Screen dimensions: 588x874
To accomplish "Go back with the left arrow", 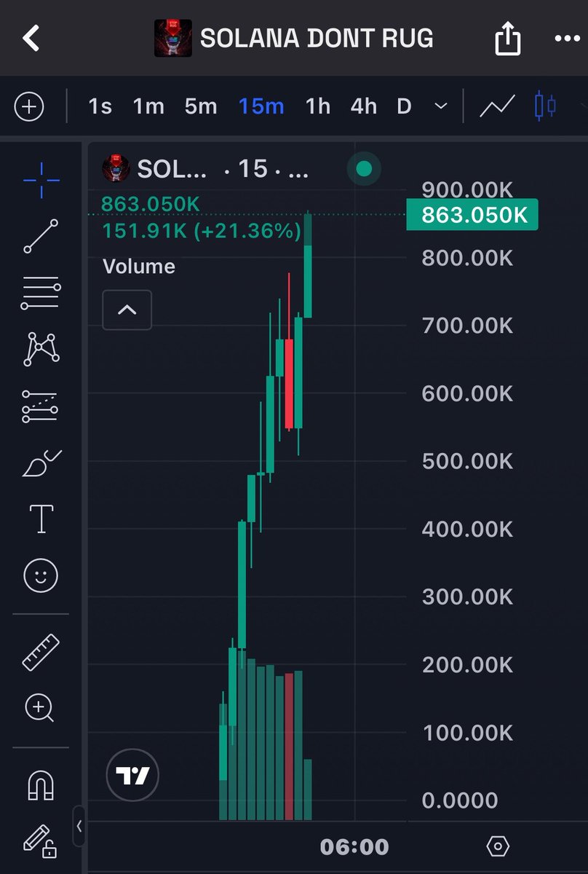I will pos(31,38).
